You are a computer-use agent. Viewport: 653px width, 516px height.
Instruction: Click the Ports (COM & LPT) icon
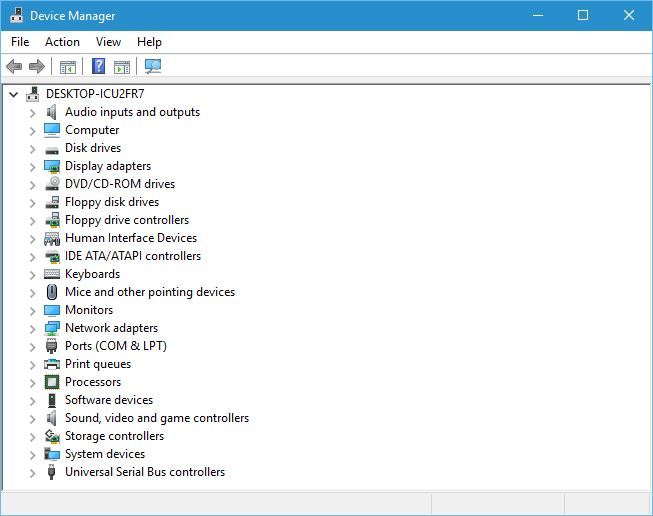pos(51,346)
